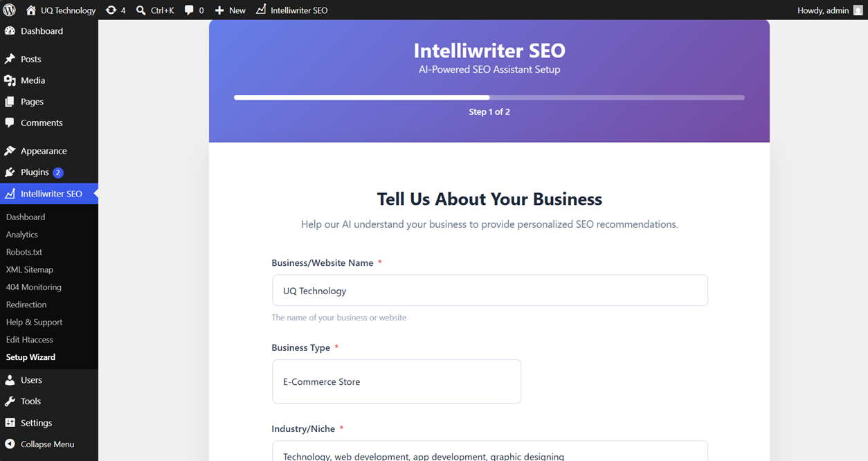
Task: Click the Industry/Niche input field
Action: point(490,451)
